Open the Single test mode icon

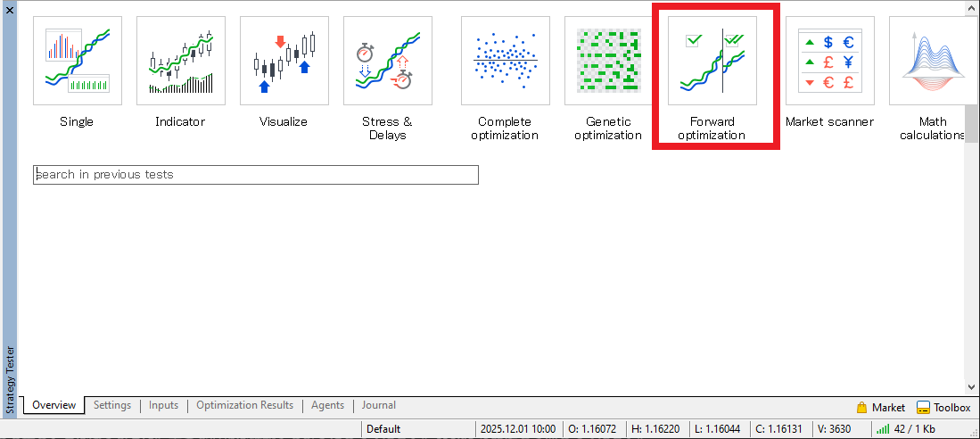coord(78,61)
